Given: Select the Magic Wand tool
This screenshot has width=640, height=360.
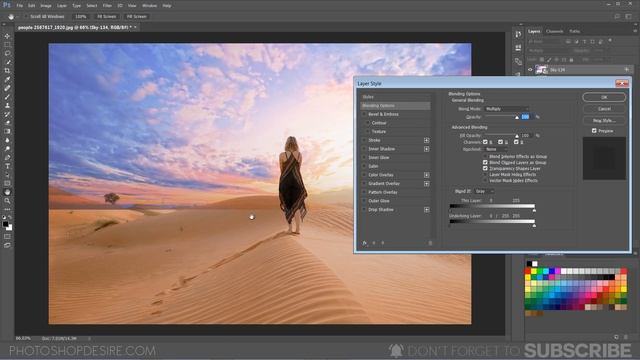Looking at the screenshot, I should pyautogui.click(x=7, y=62).
